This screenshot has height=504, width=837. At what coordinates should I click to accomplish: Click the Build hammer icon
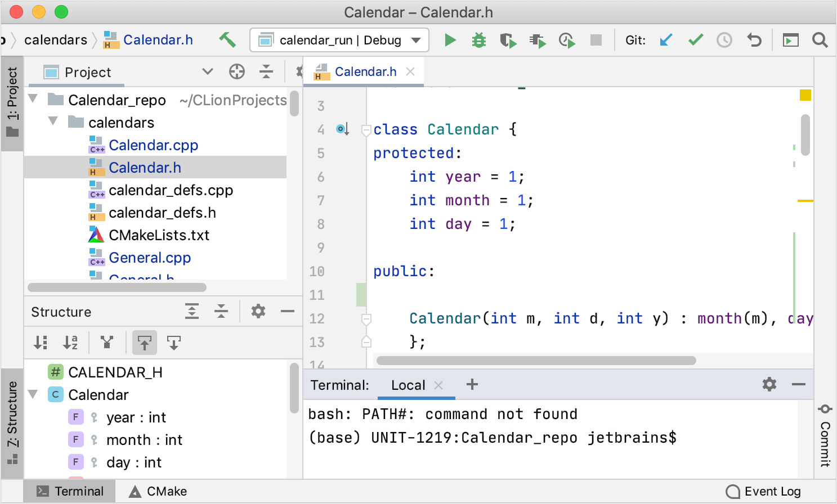tap(227, 40)
